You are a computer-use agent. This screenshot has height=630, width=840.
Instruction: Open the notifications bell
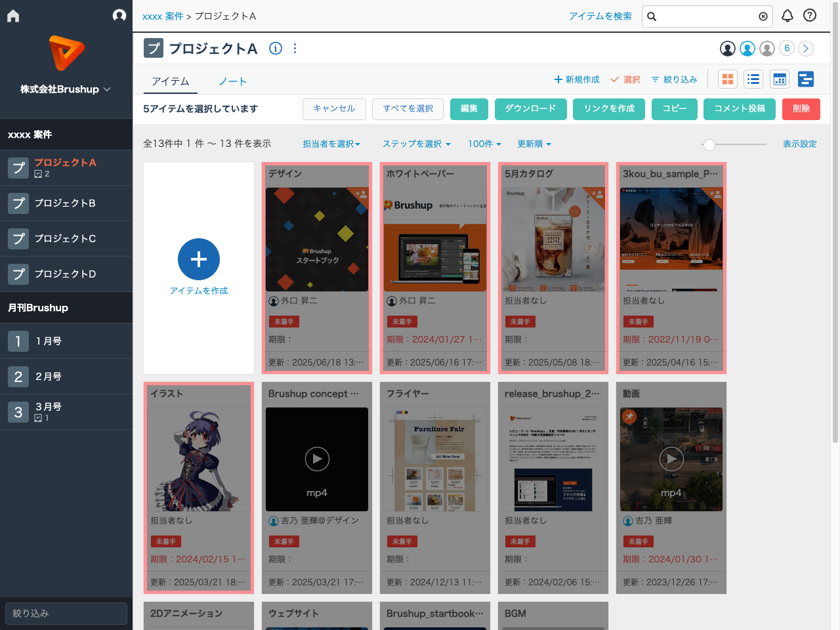point(787,15)
